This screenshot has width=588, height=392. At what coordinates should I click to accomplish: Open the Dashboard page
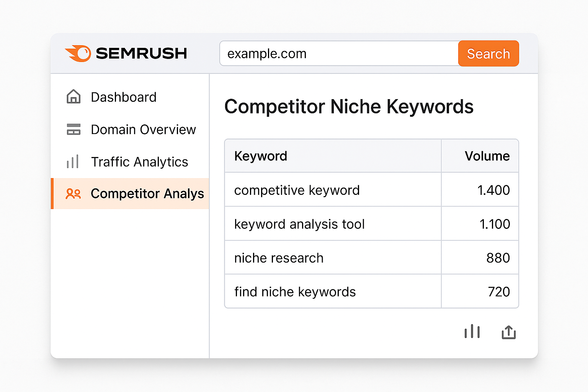pos(123,97)
